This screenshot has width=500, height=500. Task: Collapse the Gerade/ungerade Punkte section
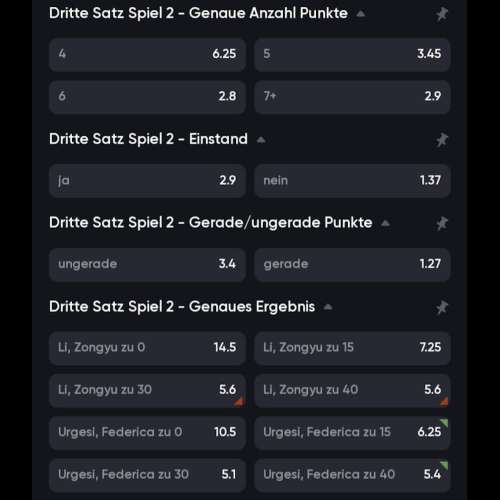coord(385,223)
